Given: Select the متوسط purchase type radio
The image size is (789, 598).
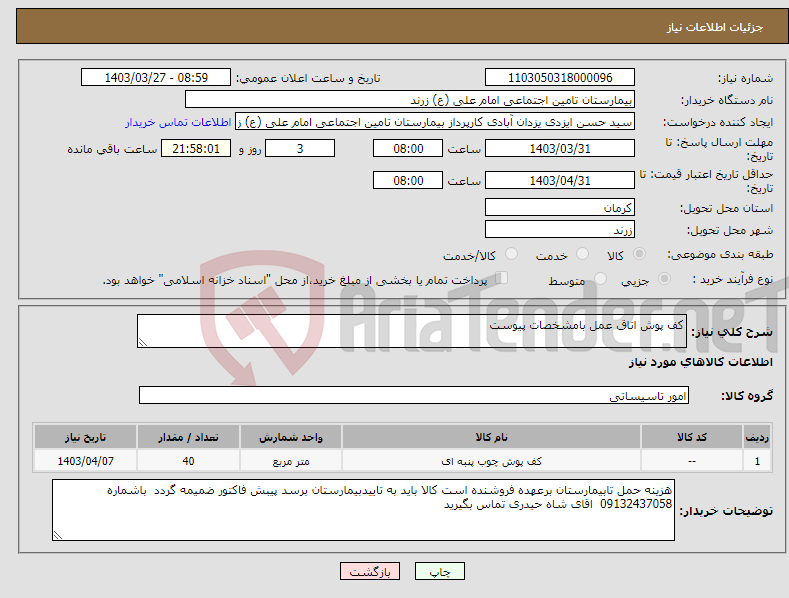Looking at the screenshot, I should tap(600, 279).
